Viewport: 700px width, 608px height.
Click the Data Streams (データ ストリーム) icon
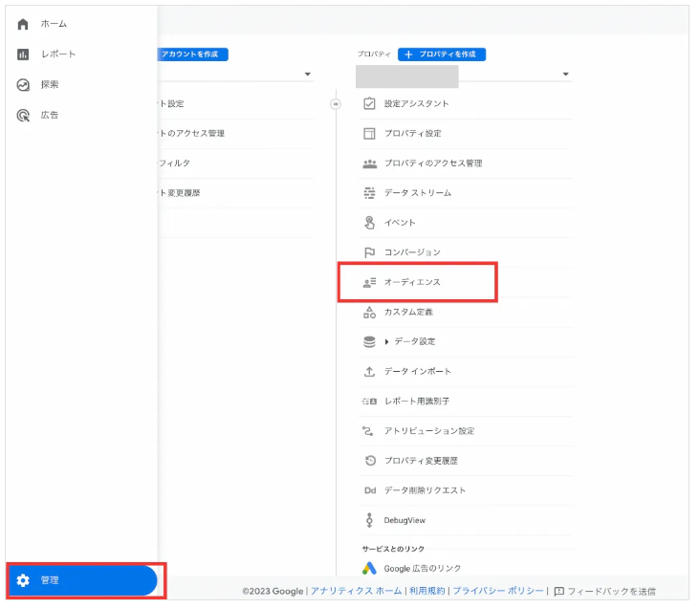coord(369,193)
